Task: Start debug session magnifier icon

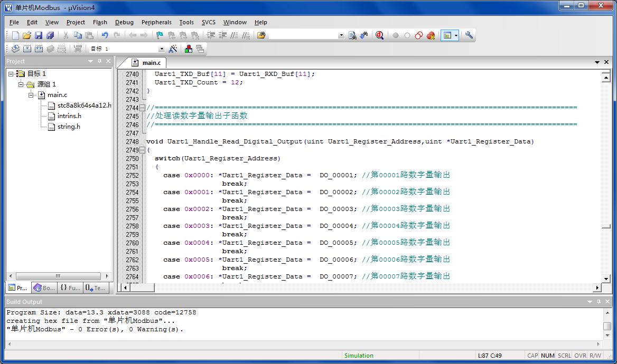Action: coord(379,35)
